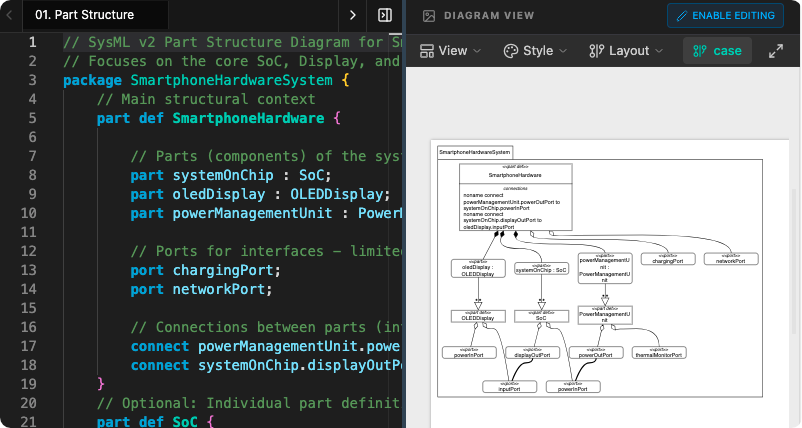Click the next tab chevron arrow
Screen dimensions: 802x428
click(352, 15)
